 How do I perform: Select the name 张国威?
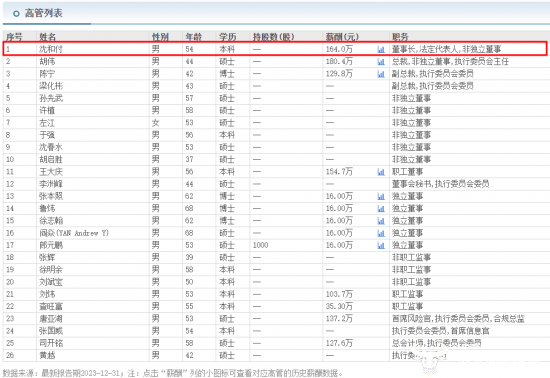click(51, 331)
